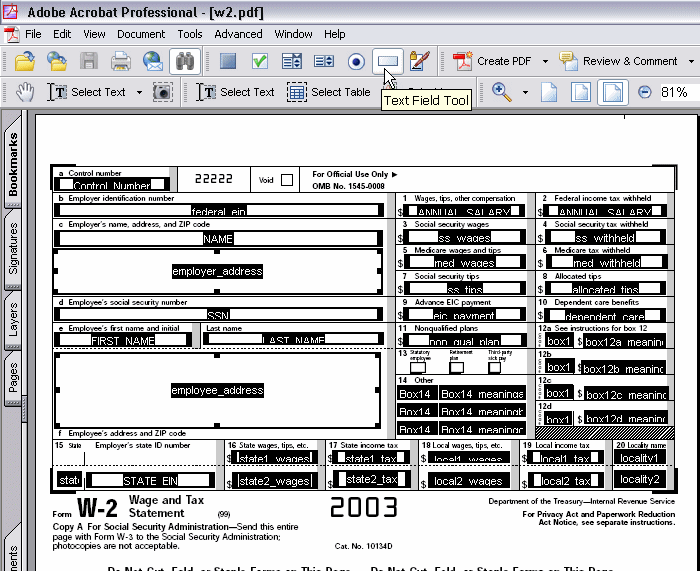Select the med_withheld form field
The image size is (700, 571).
pos(606,263)
